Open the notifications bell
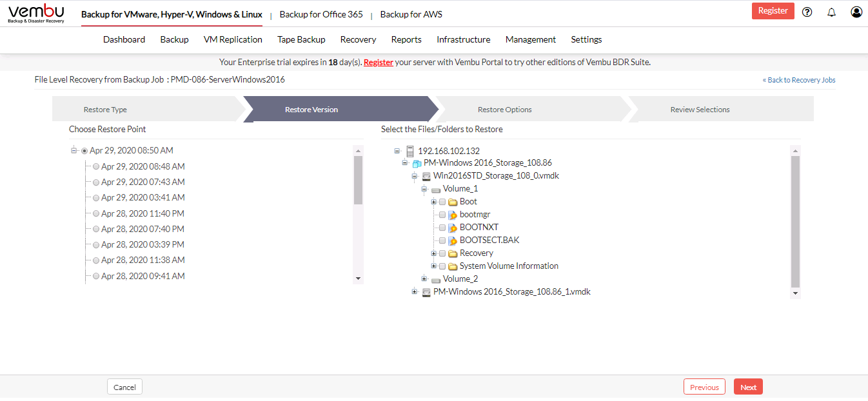The height and width of the screenshot is (401, 868). 831,12
